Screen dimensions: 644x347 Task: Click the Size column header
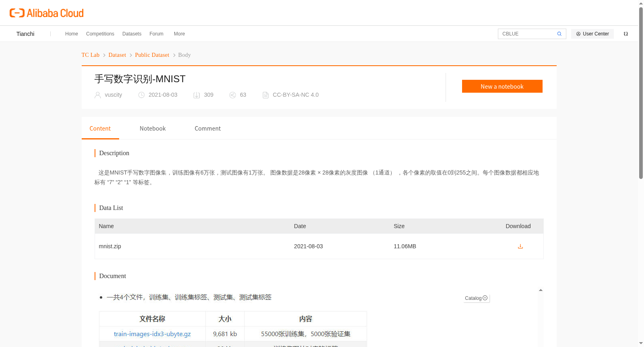coord(399,226)
